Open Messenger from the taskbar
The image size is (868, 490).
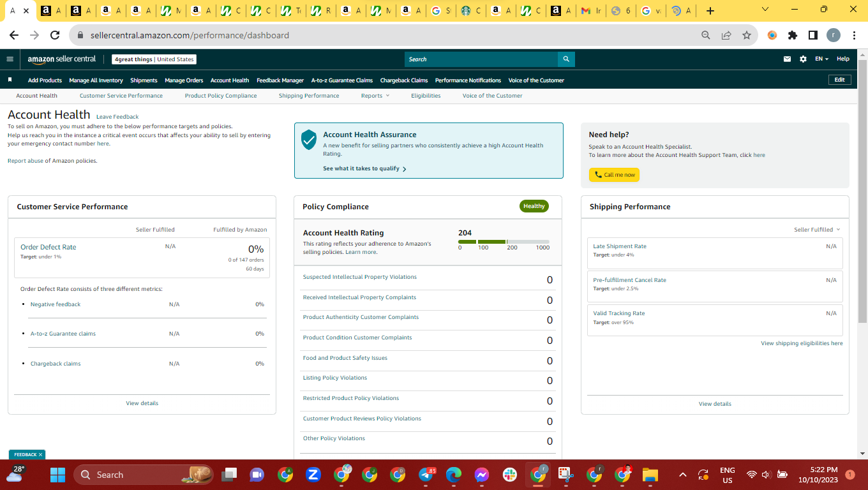pyautogui.click(x=482, y=475)
